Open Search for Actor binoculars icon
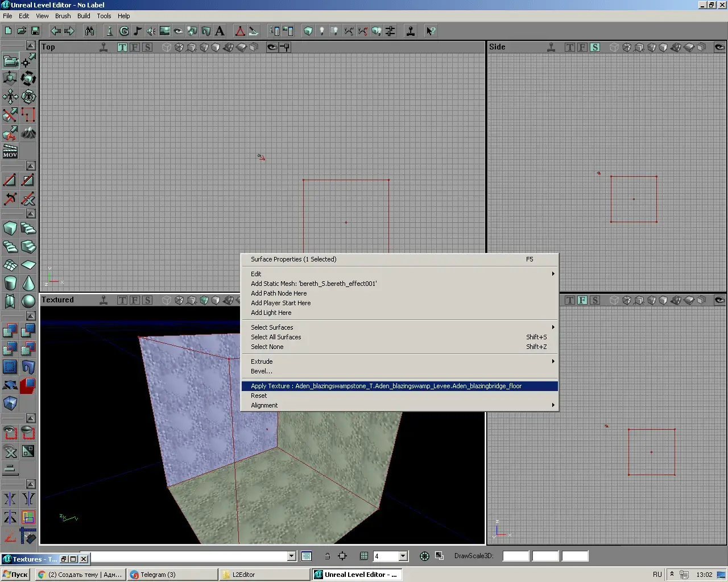Image resolution: width=728 pixels, height=582 pixels. [x=90, y=31]
